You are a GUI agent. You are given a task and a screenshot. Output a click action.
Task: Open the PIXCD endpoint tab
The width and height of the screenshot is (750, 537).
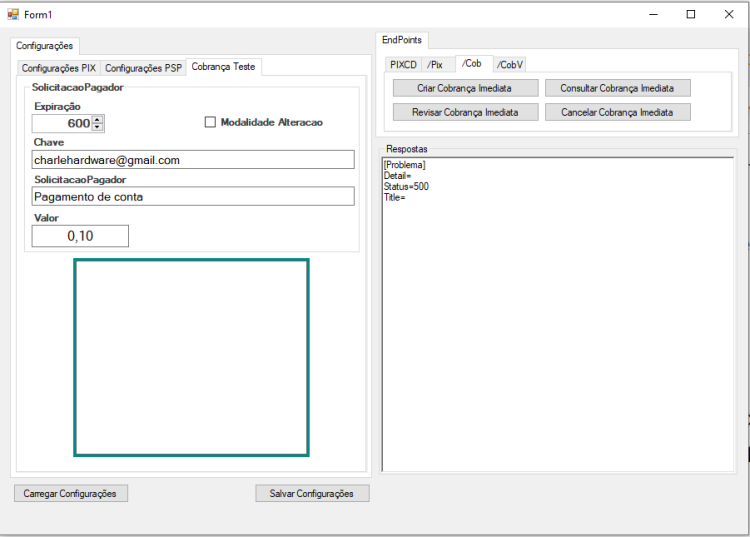click(x=403, y=65)
